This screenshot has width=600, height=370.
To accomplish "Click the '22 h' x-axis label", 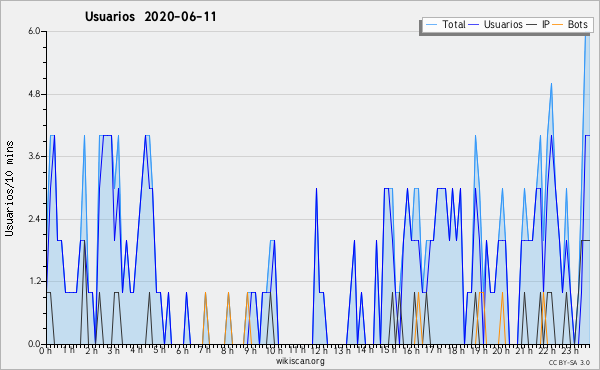I will [546, 350].
